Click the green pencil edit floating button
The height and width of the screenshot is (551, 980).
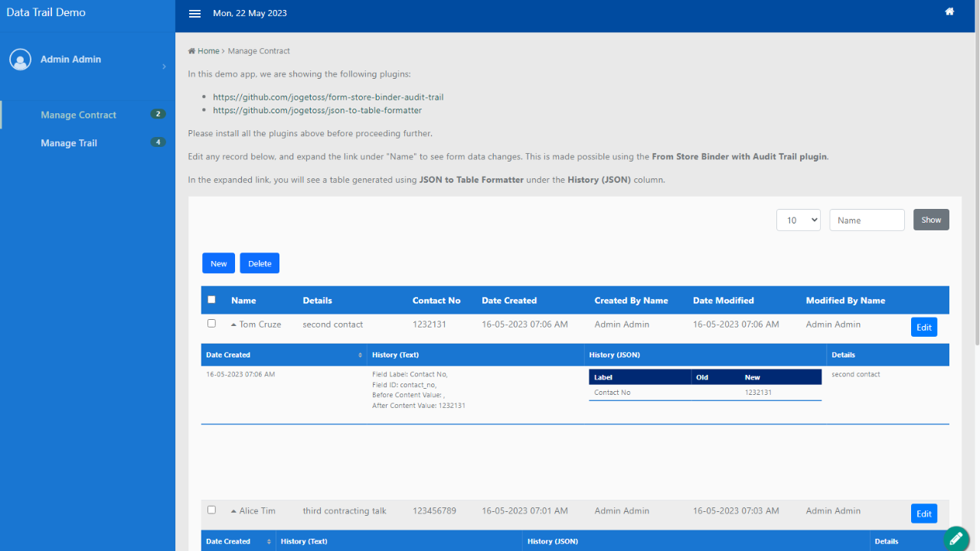(x=955, y=539)
